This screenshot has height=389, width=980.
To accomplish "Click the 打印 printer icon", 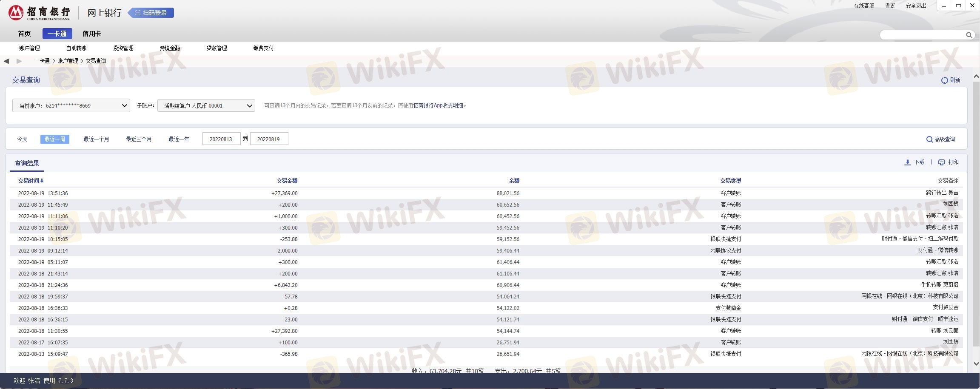I will pos(942,162).
